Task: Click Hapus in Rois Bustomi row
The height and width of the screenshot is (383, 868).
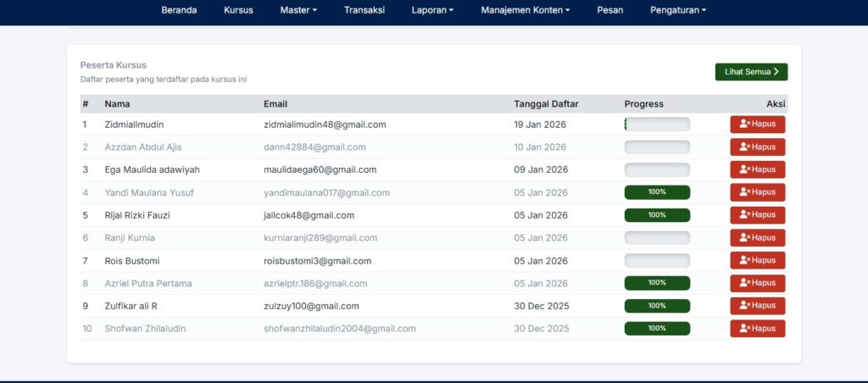Action: pos(757,260)
